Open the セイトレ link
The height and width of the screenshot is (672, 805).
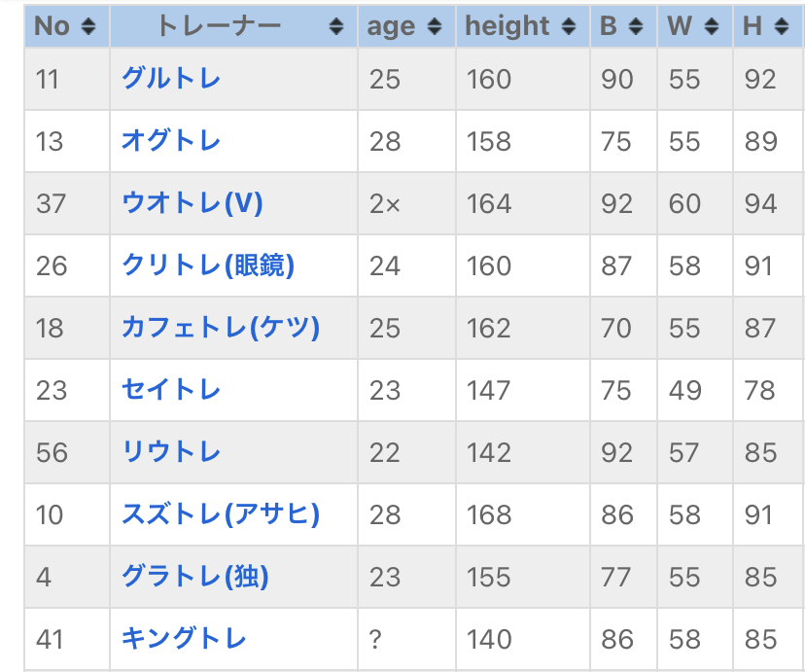point(171,390)
